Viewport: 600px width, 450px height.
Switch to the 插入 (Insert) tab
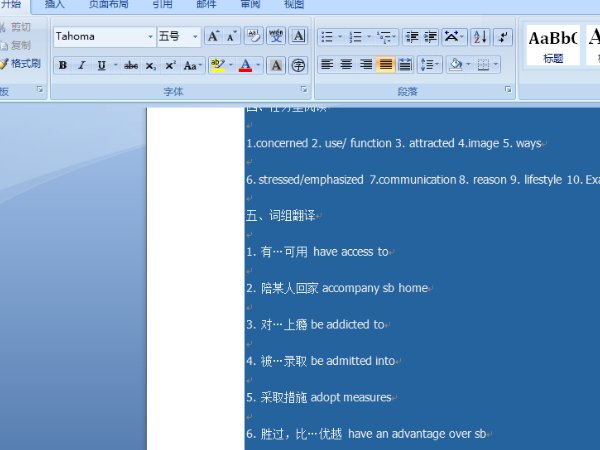pos(55,5)
